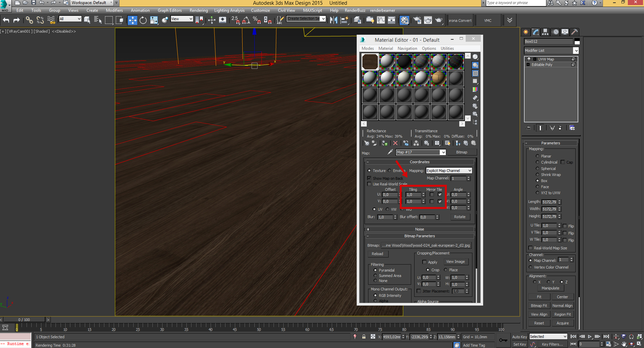
Task: Click the object color swatch beside Box012
Action: (577, 41)
